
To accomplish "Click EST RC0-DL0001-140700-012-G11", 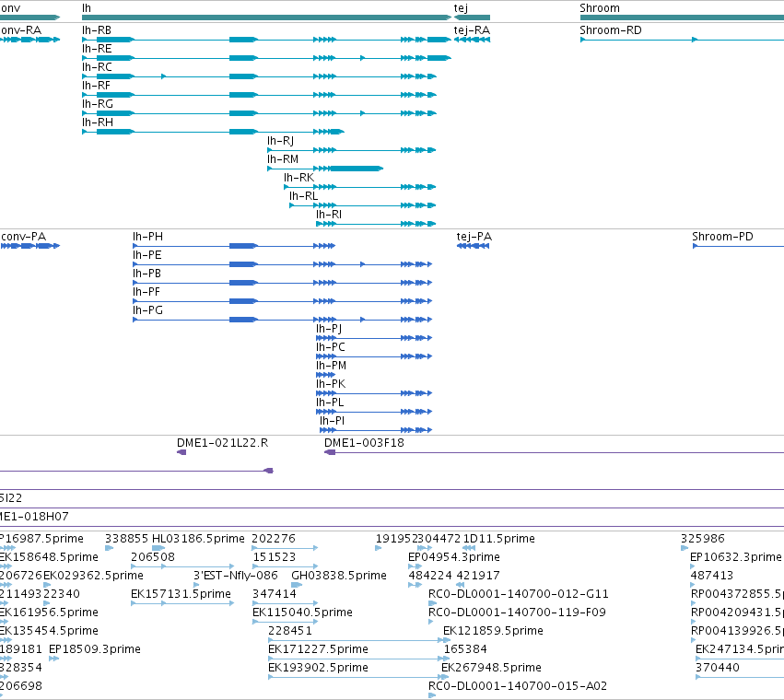I will coord(518,594).
